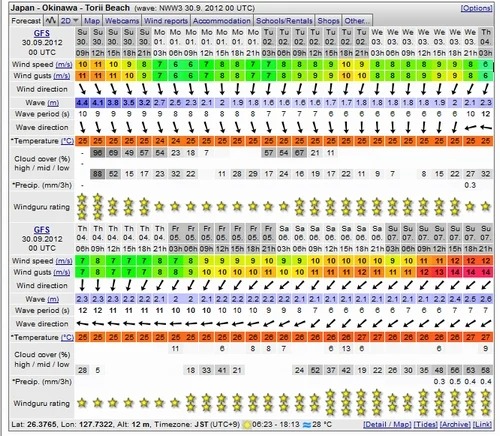Select the Forecast tab
Image resolution: width=500 pixels, height=436 pixels.
coord(26,21)
